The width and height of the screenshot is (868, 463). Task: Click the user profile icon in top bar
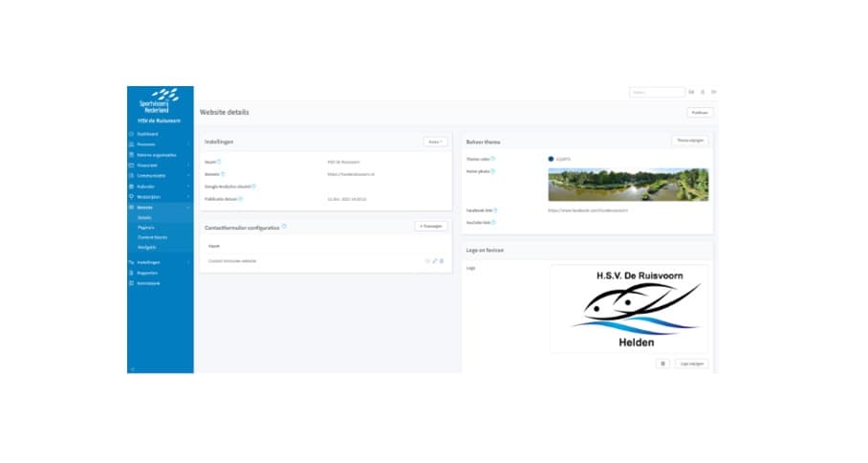(703, 92)
